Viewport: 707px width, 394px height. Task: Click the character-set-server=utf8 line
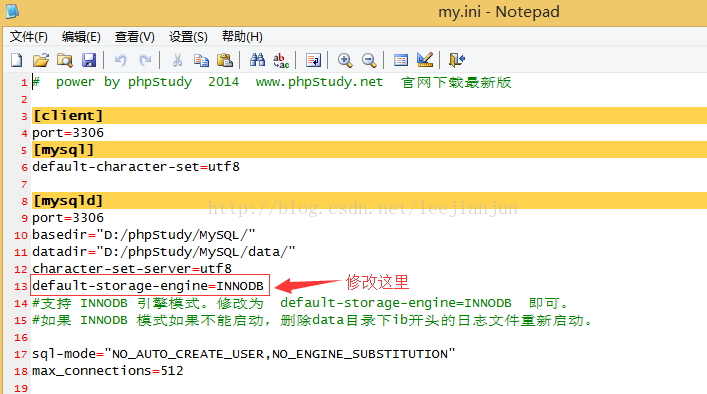132,269
